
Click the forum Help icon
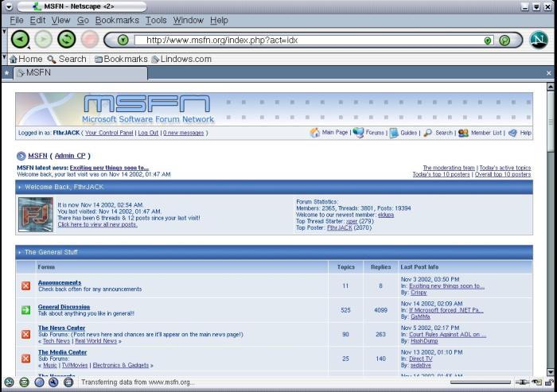(512, 133)
